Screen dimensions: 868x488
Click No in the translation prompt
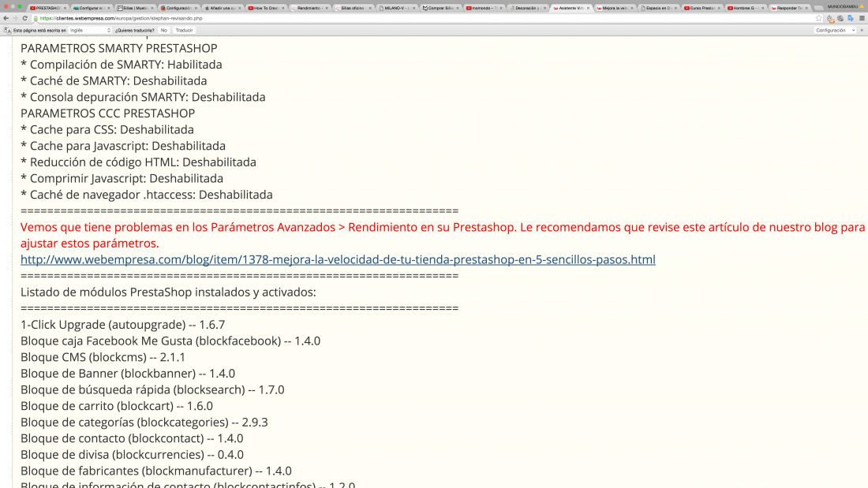point(164,31)
